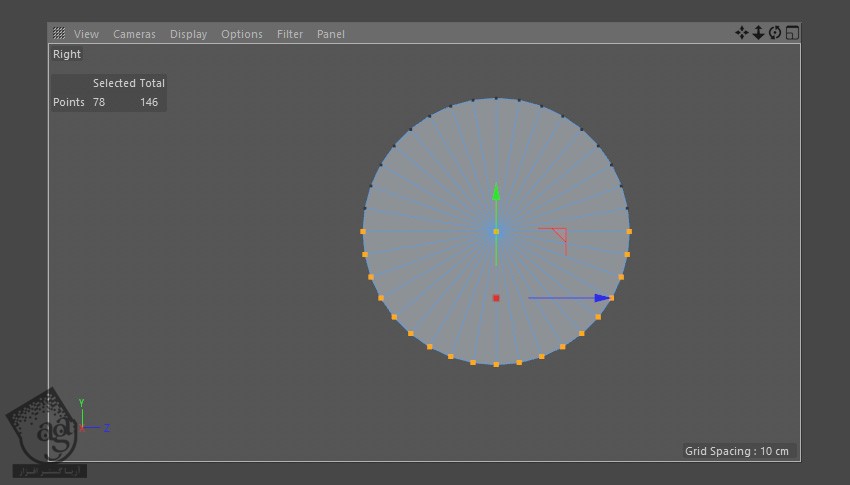Viewport: 850px width, 485px height.
Task: Click the viewport pan (move camera) icon
Action: tap(741, 33)
